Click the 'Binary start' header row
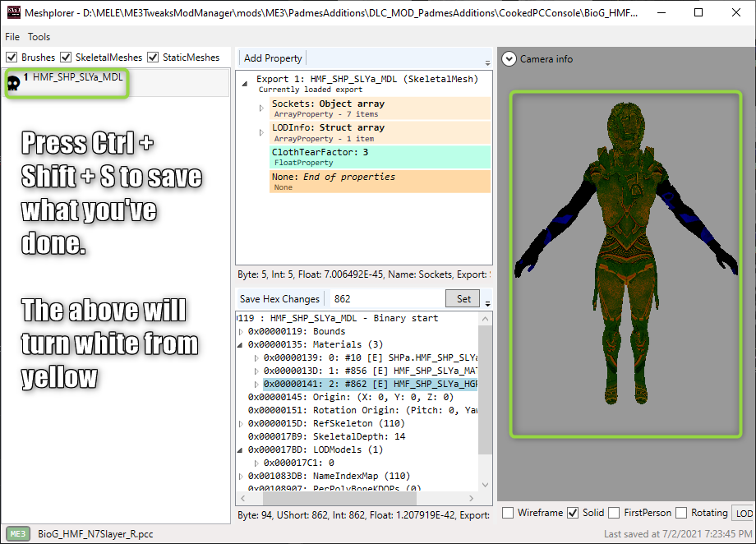756x544 pixels. tap(338, 318)
